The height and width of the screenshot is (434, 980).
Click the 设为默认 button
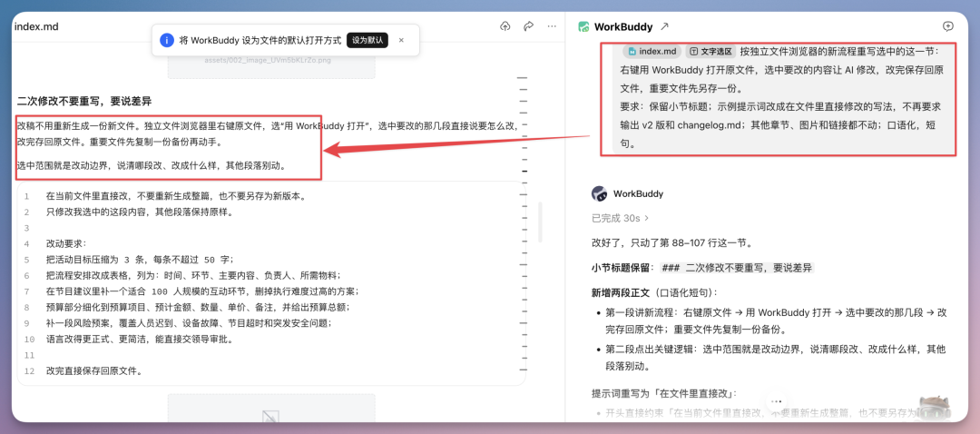click(367, 40)
